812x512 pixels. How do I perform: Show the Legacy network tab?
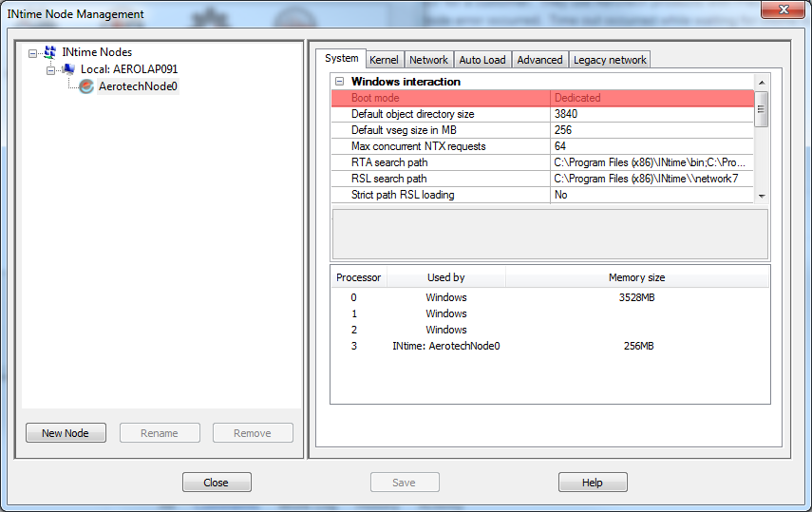pos(610,60)
